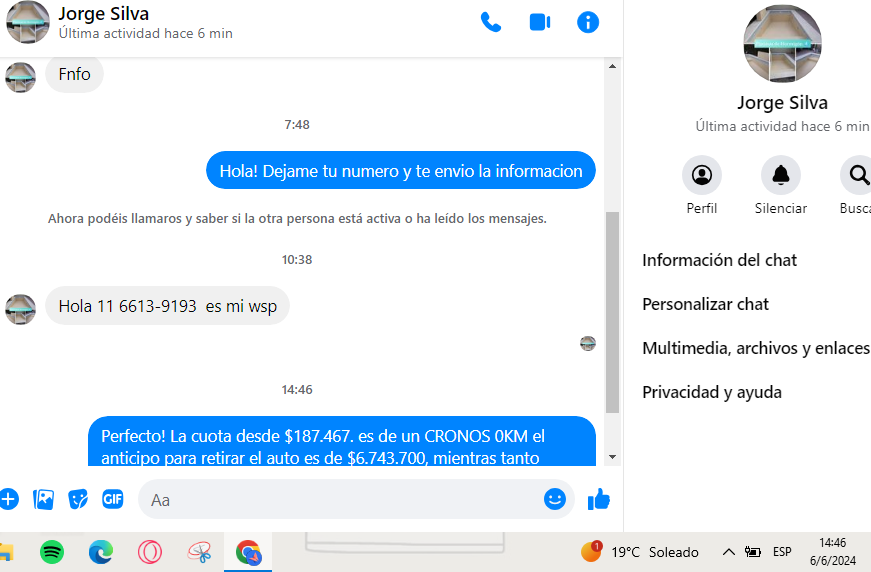Viewport: 871px width, 572px height.
Task: Expand Privacidad y ayuda section
Action: 712,392
